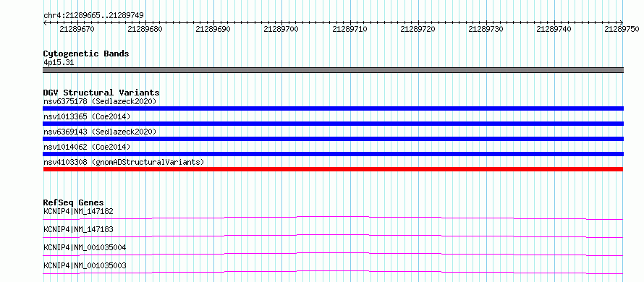
Task: Click ruler position 21289680
Action: click(145, 29)
